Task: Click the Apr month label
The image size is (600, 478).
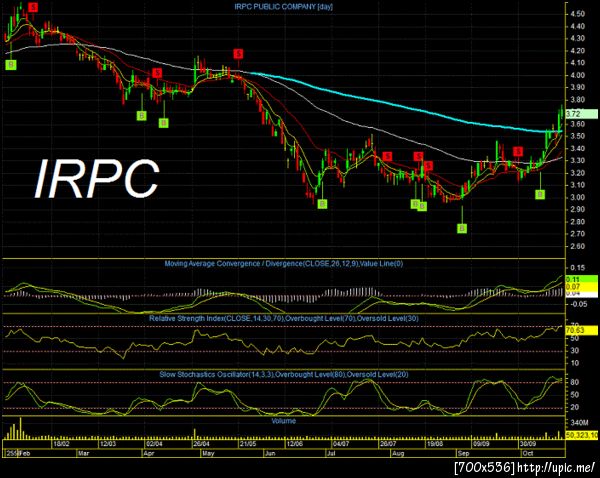Action: 148,453
